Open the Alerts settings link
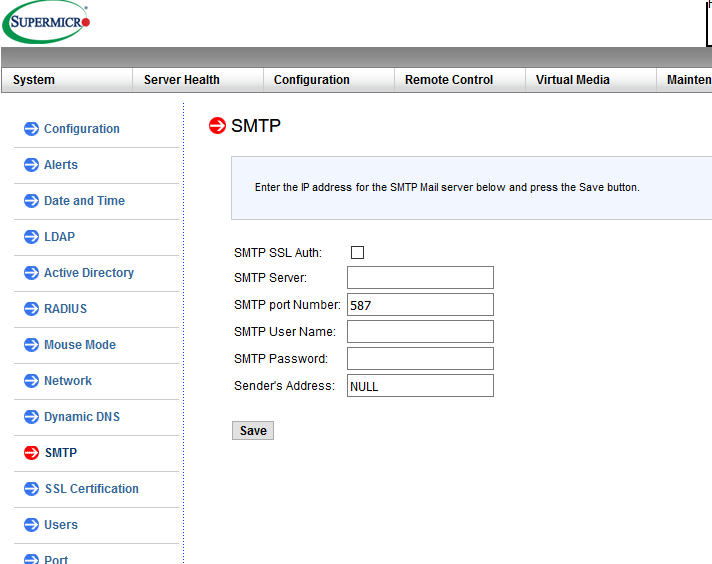The image size is (712, 564). coord(61,165)
